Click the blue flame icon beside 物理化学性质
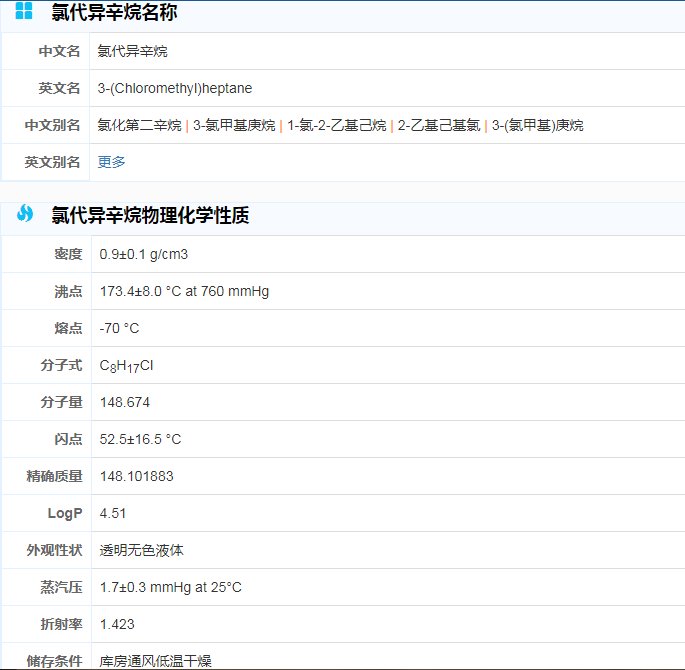 tap(25, 214)
